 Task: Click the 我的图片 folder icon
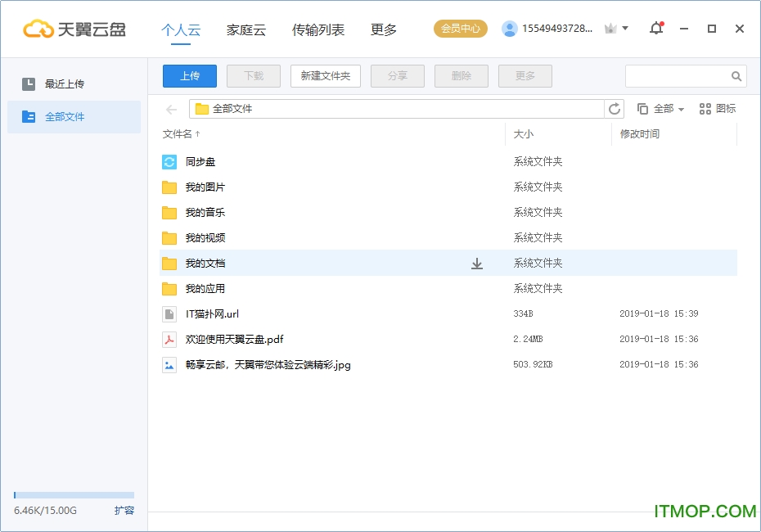click(x=169, y=187)
